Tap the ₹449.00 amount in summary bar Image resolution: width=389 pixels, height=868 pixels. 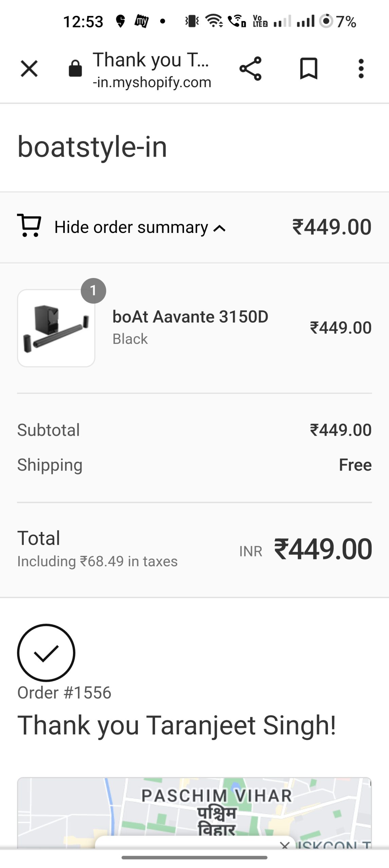(332, 227)
